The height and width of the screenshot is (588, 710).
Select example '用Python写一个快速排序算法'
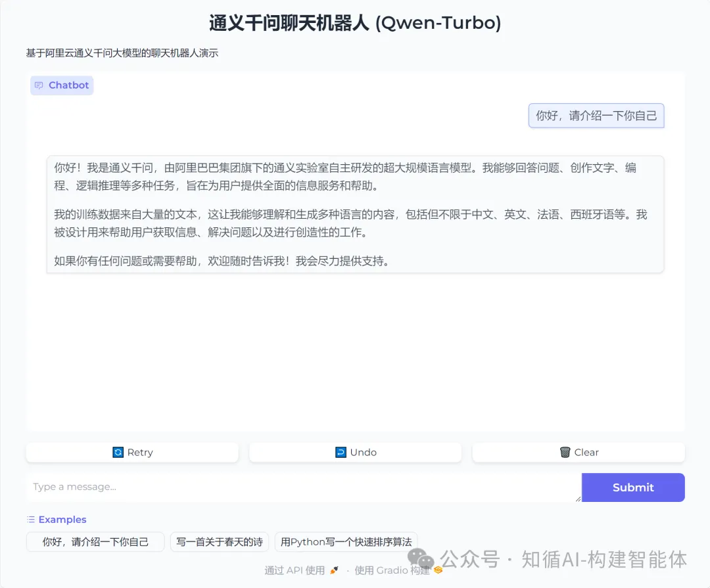click(x=346, y=542)
